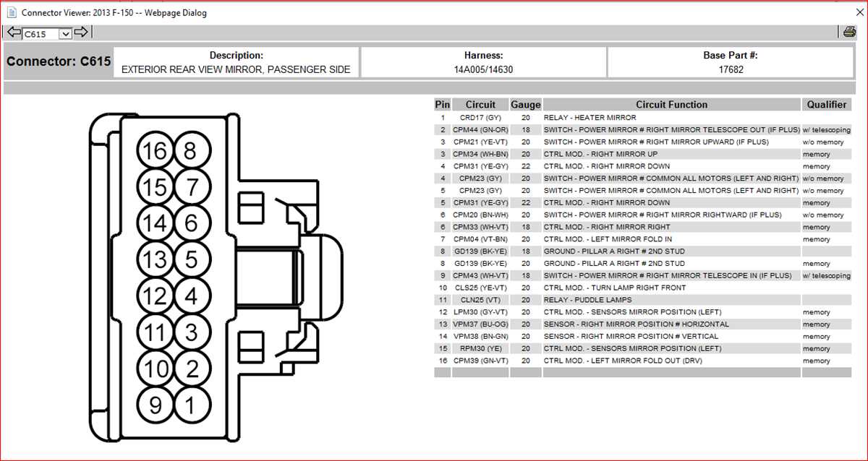Select the CPM34 (WH-BN) circuit cell

click(x=480, y=154)
